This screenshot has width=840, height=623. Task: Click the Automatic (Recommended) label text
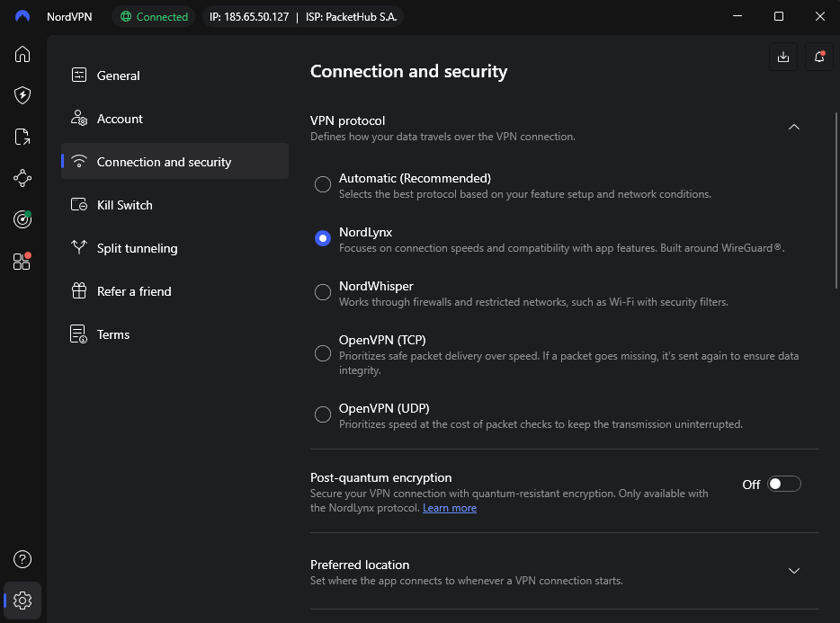[x=415, y=178]
